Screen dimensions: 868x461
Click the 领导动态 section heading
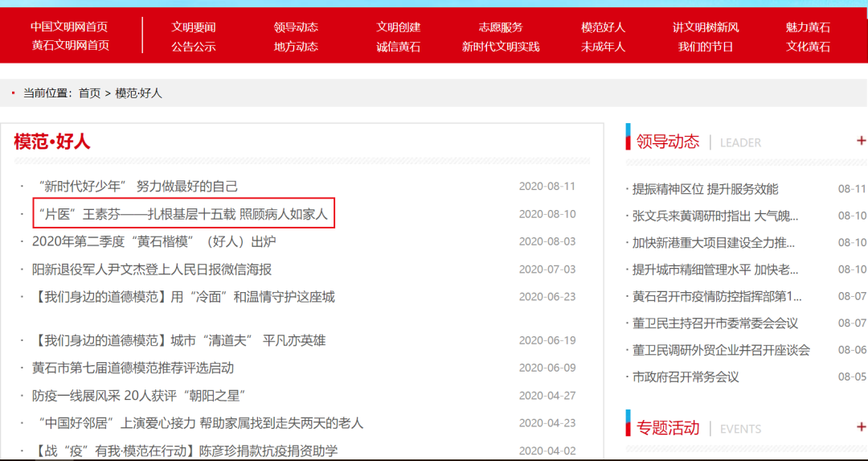click(x=667, y=142)
